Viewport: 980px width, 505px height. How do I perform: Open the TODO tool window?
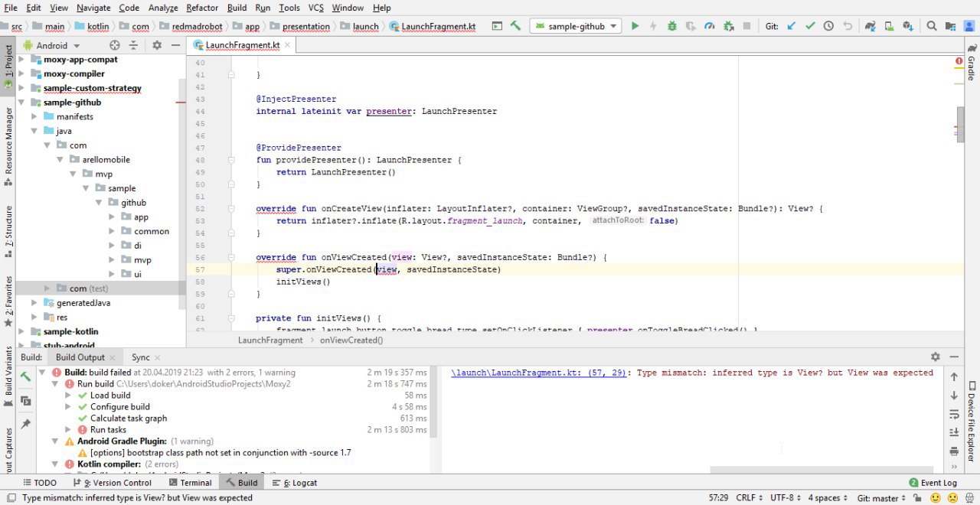(40, 483)
